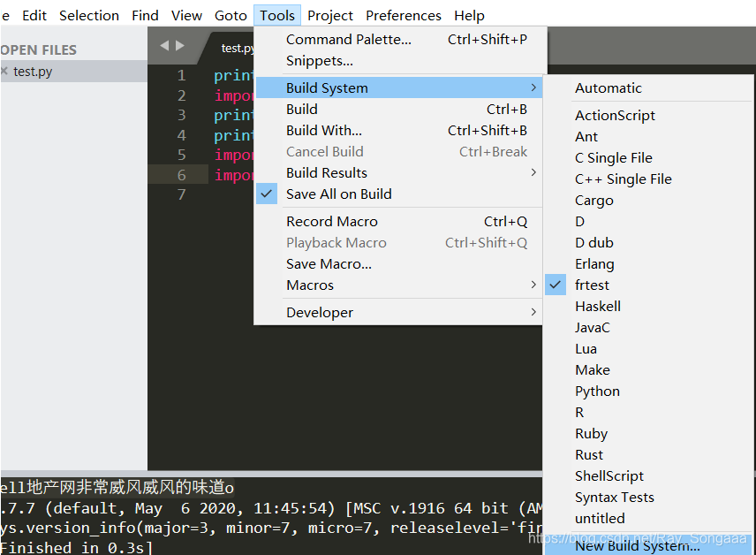
Task: Open the Project menu
Action: (330, 15)
